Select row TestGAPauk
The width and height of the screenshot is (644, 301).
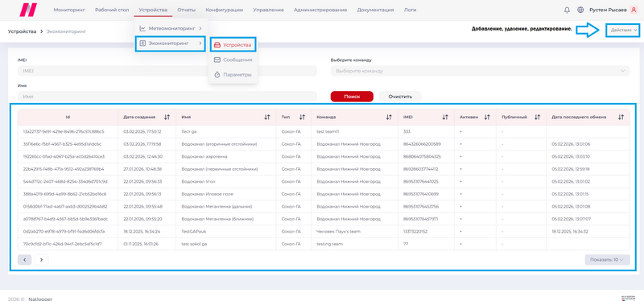pos(324,232)
